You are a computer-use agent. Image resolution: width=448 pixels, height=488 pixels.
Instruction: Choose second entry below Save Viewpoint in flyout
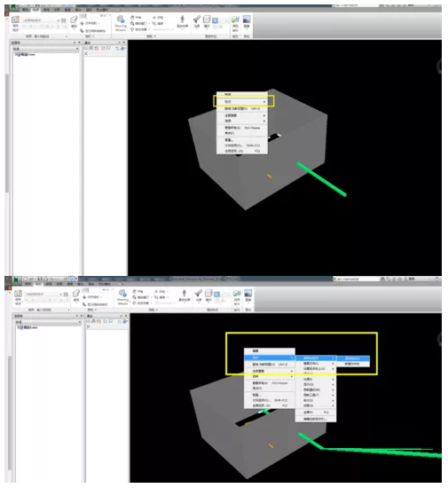pos(353,364)
